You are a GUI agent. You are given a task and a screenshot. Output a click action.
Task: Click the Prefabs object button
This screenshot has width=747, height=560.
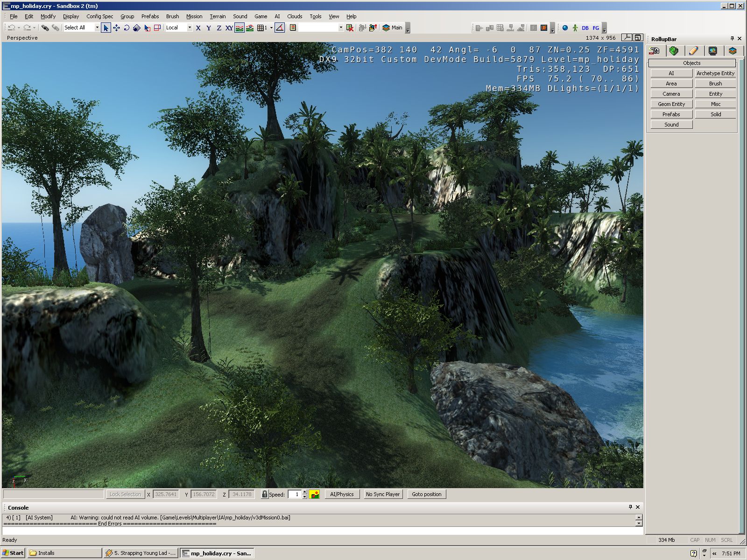coord(671,114)
